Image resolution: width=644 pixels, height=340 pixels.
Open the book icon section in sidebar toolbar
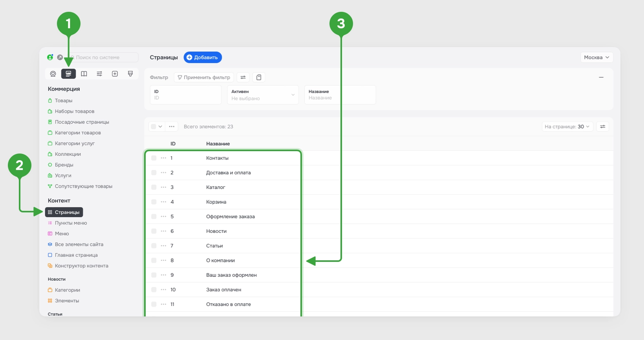click(x=84, y=74)
